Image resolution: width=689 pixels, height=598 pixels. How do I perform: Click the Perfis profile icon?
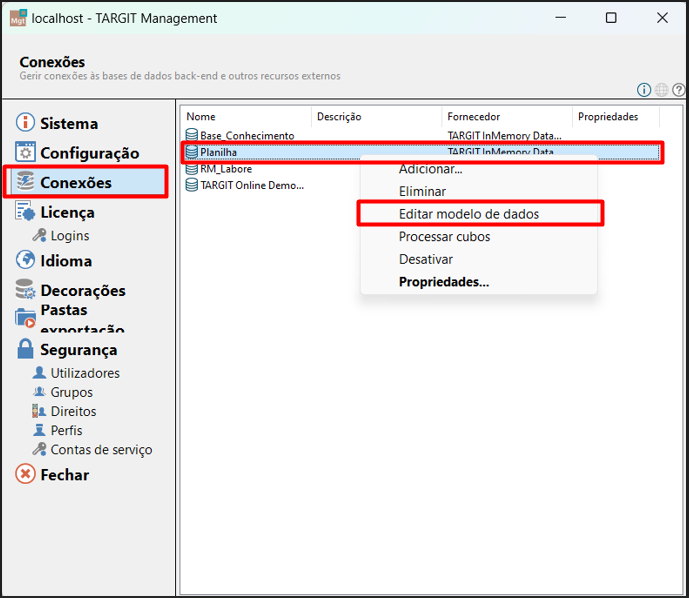click(x=40, y=430)
